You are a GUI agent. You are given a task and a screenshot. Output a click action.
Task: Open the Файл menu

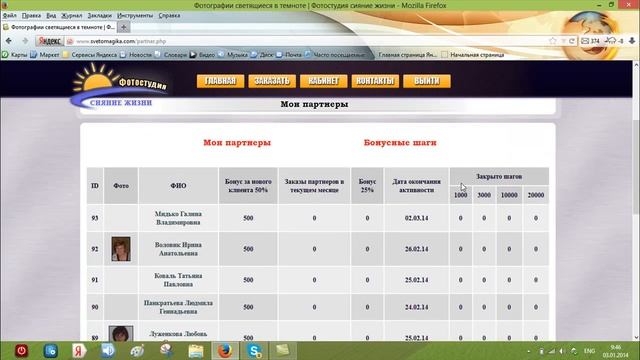[x=9, y=16]
